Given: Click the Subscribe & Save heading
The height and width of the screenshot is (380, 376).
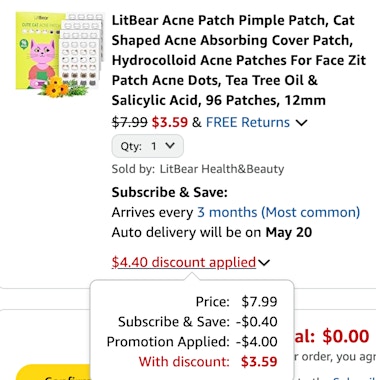Looking at the screenshot, I should 170,192.
